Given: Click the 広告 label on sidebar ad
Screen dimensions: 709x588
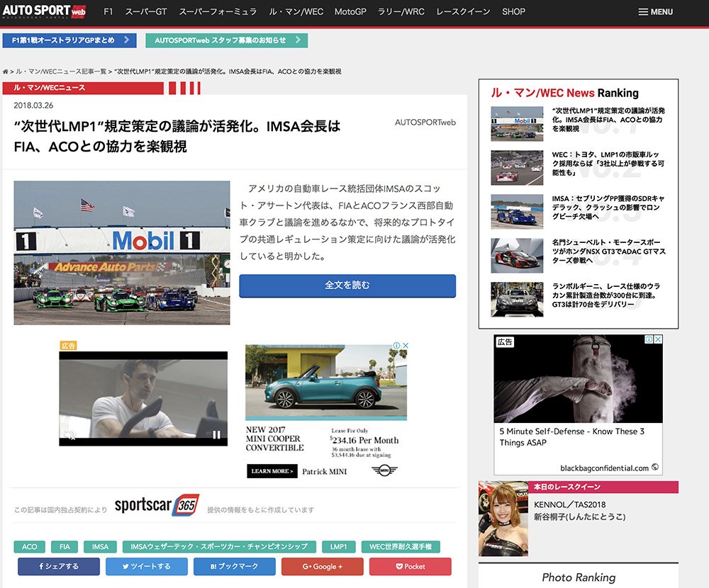Looking at the screenshot, I should click(x=505, y=342).
